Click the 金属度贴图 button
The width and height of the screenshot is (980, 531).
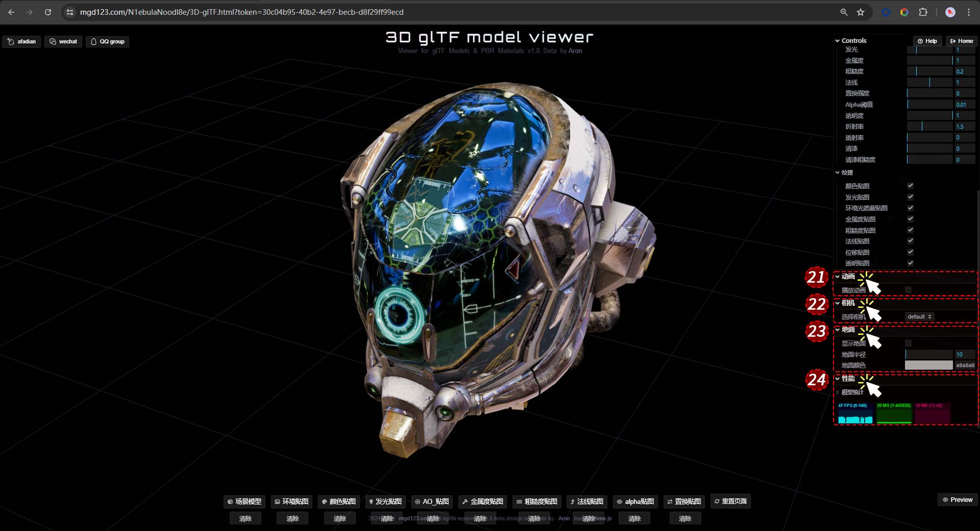[482, 501]
